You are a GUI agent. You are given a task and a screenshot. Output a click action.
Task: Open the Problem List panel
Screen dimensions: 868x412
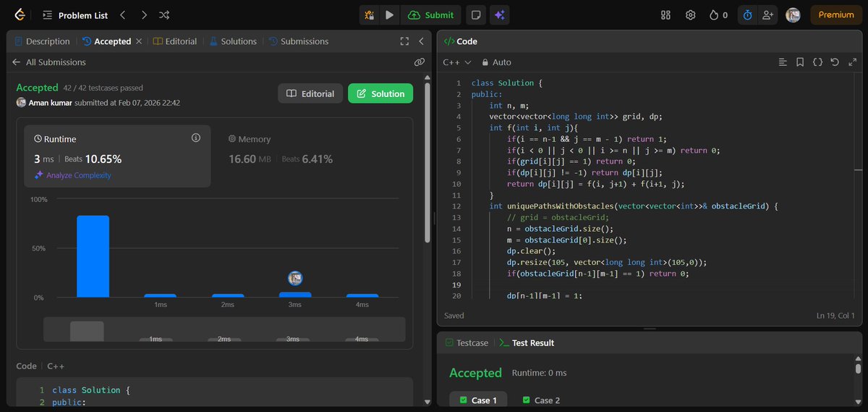pyautogui.click(x=75, y=14)
